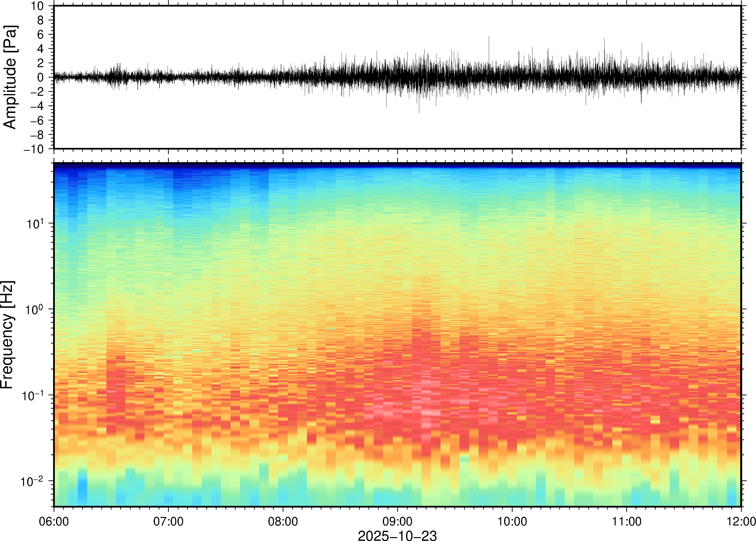Click the 10 tick label on amplitude axis
The image size is (756, 541).
coord(37,6)
